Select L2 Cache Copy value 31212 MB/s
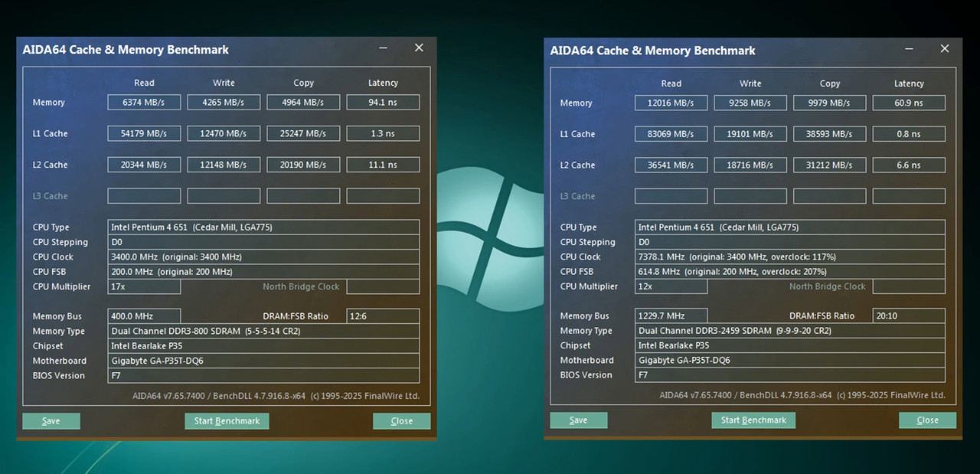 coord(830,165)
